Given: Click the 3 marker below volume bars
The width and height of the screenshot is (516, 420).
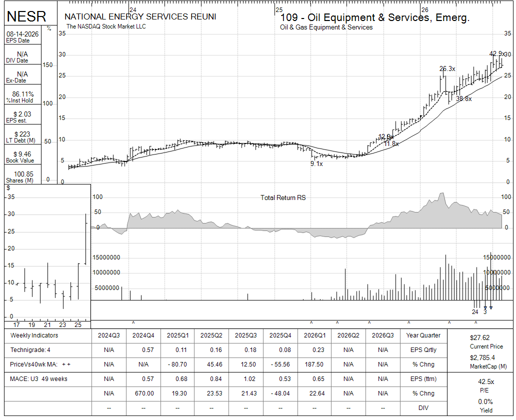Looking at the screenshot, I should coord(484,312).
